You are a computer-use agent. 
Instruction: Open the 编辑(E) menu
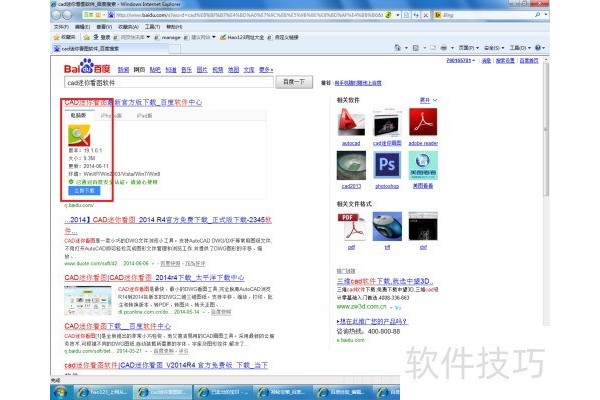[82, 27]
